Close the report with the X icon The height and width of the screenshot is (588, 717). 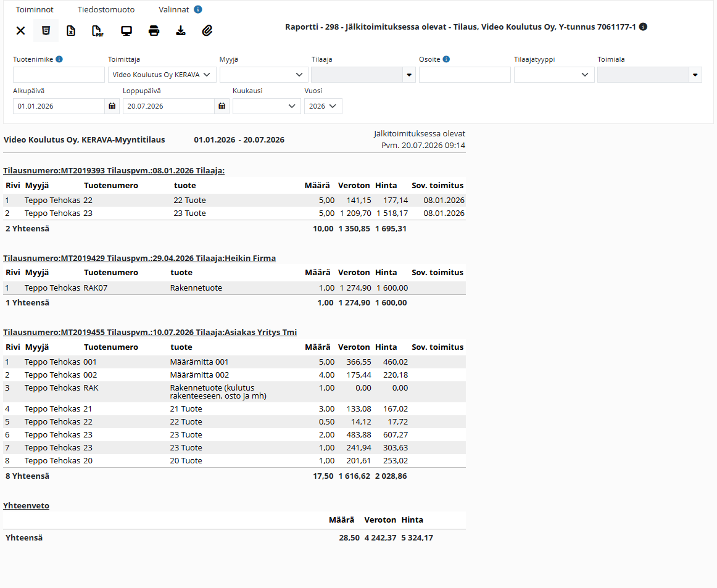(20, 31)
